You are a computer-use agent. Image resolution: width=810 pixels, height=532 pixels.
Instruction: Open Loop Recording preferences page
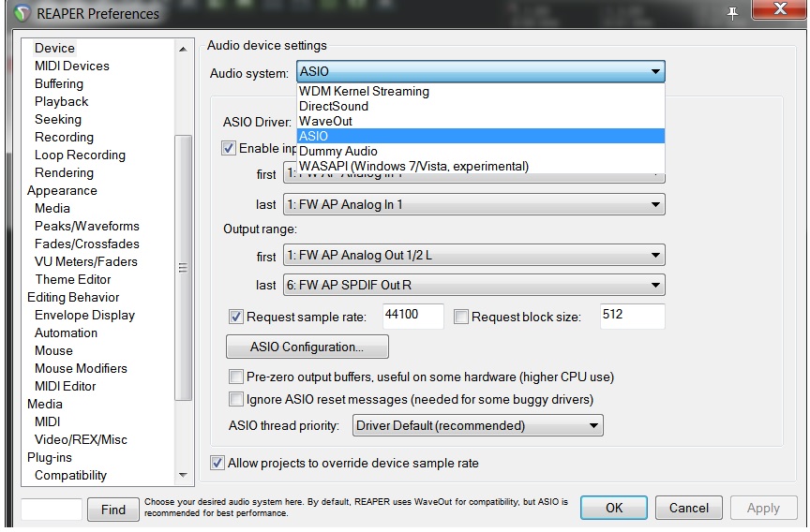click(80, 155)
